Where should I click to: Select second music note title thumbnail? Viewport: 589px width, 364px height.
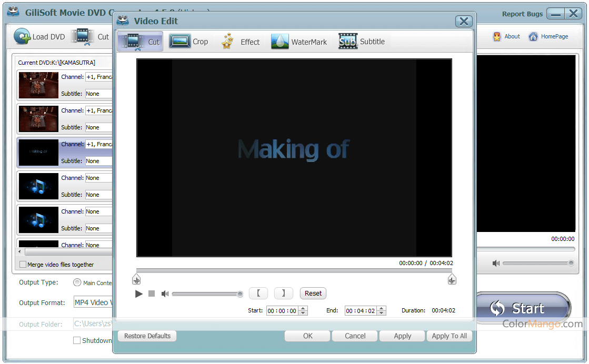pyautogui.click(x=39, y=220)
